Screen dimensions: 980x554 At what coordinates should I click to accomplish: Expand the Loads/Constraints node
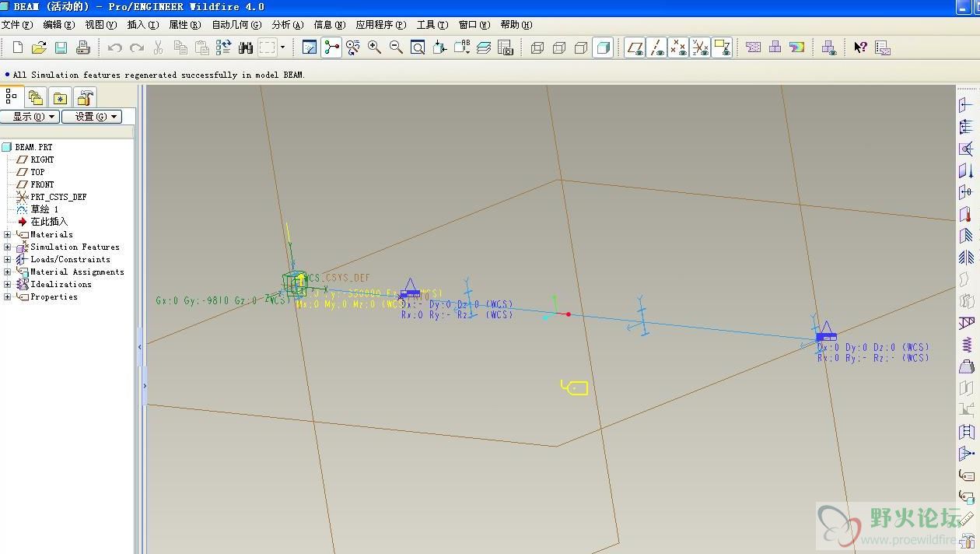8,259
